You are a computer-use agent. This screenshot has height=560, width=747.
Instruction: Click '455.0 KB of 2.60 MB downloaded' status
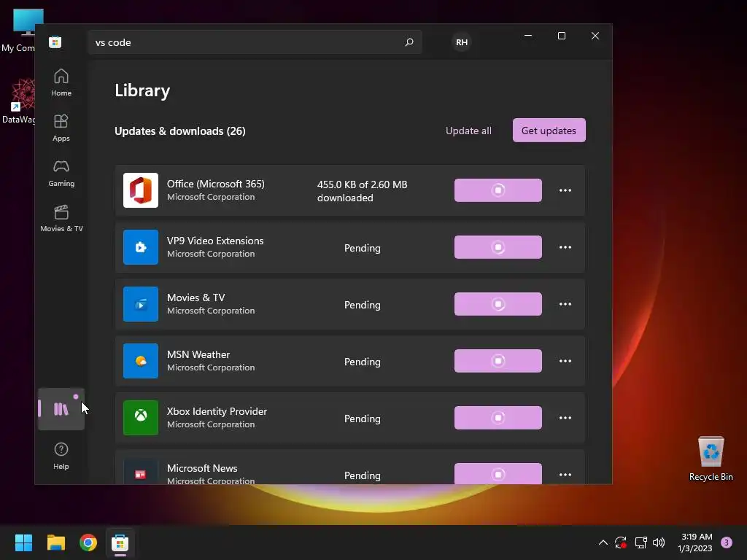pos(362,191)
